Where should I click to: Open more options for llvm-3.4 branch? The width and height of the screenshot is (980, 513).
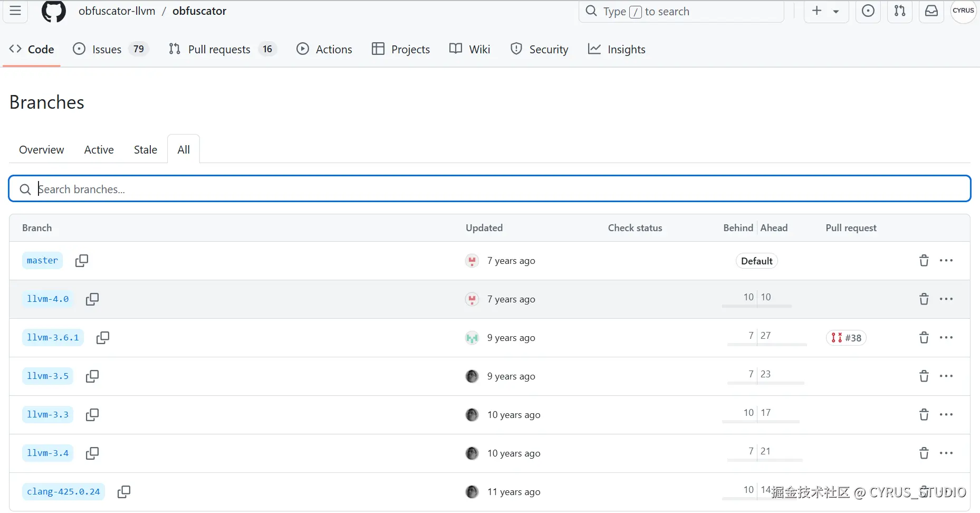point(946,453)
